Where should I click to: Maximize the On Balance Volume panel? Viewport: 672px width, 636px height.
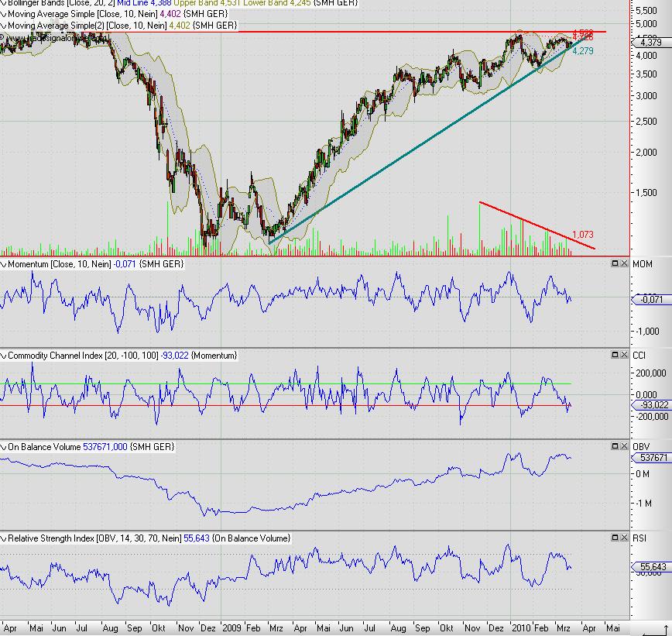615,446
